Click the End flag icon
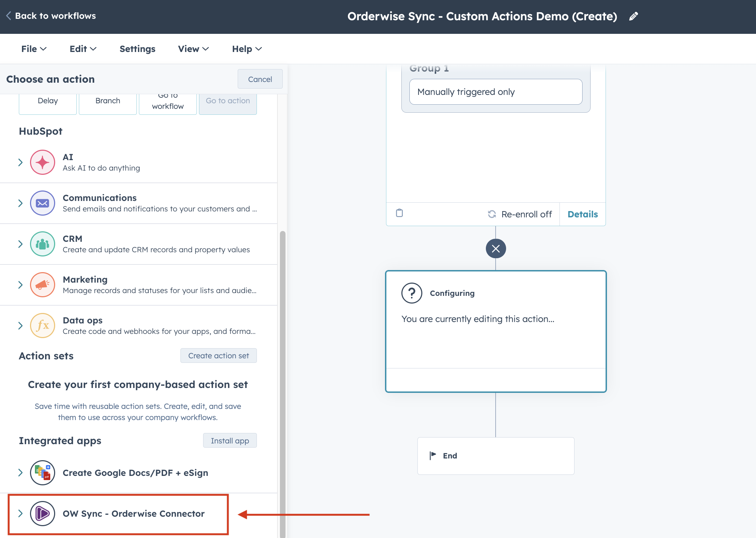 [x=433, y=456]
